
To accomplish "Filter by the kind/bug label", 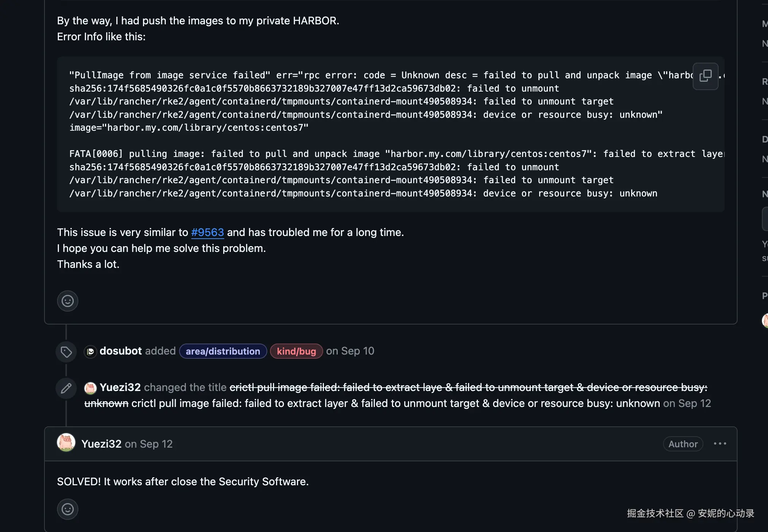I will click(296, 351).
